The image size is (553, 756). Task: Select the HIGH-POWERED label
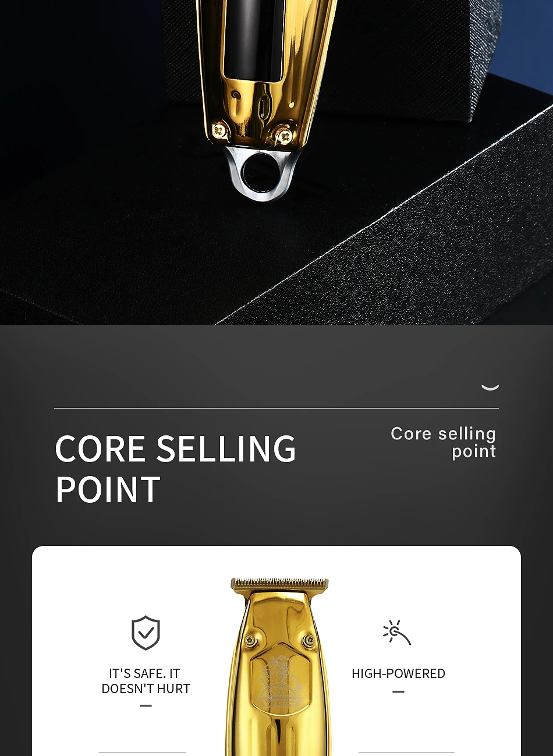pyautogui.click(x=398, y=673)
